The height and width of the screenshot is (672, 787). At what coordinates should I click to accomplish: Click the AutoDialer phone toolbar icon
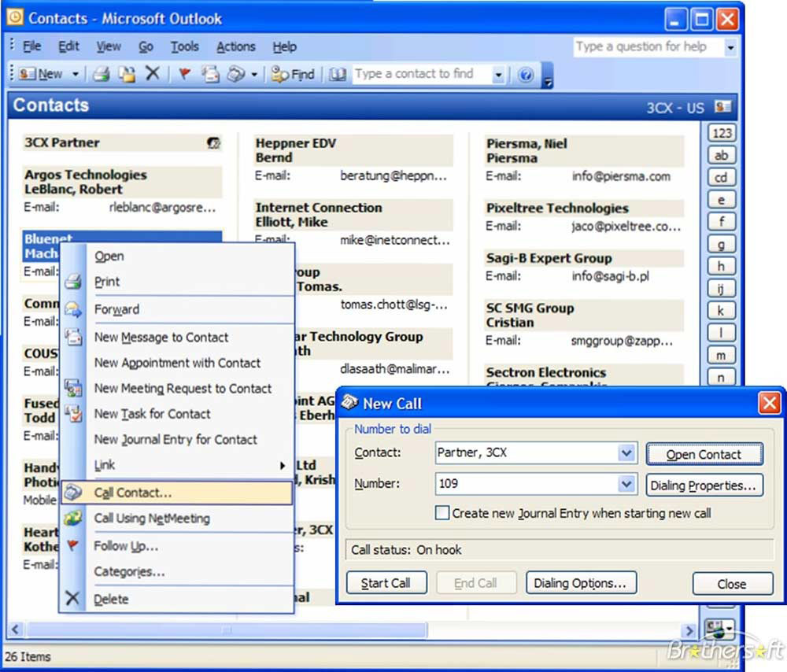236,74
